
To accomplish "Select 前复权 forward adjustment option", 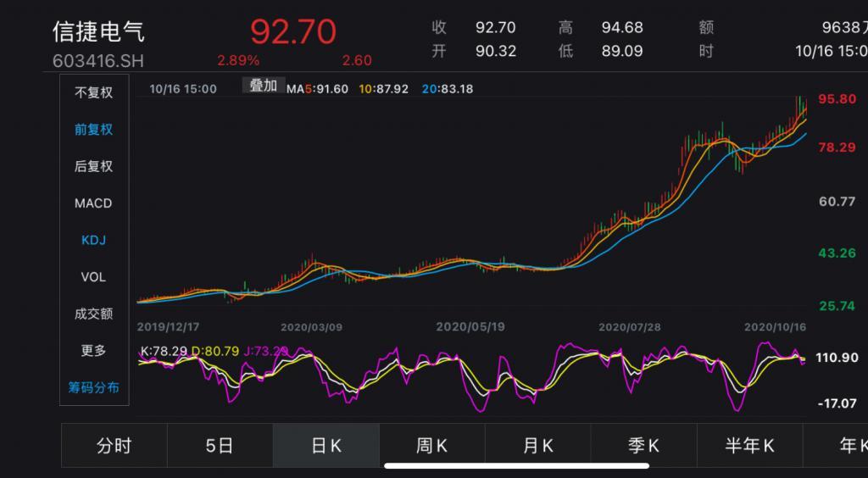I will (93, 130).
